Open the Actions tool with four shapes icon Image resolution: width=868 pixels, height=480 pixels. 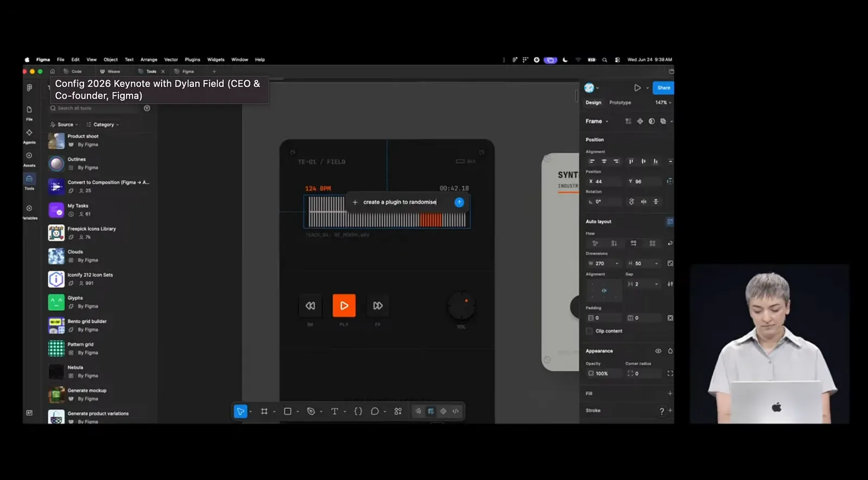point(398,412)
